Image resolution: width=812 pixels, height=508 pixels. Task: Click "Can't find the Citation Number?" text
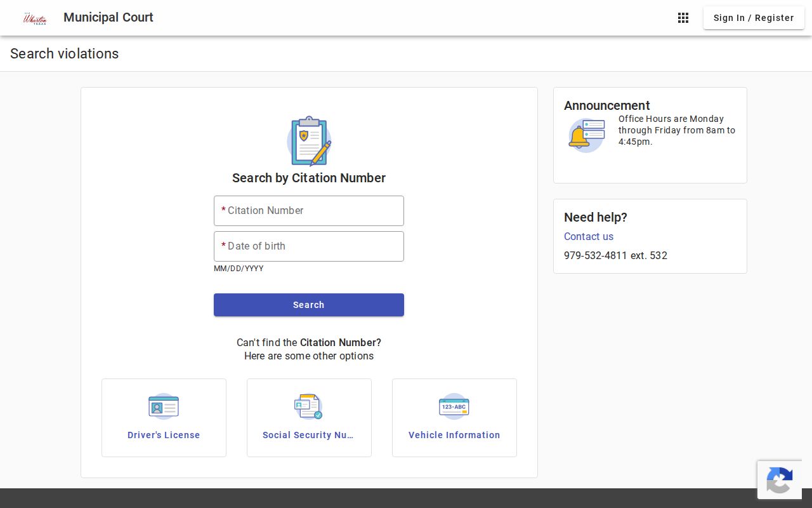pos(309,342)
